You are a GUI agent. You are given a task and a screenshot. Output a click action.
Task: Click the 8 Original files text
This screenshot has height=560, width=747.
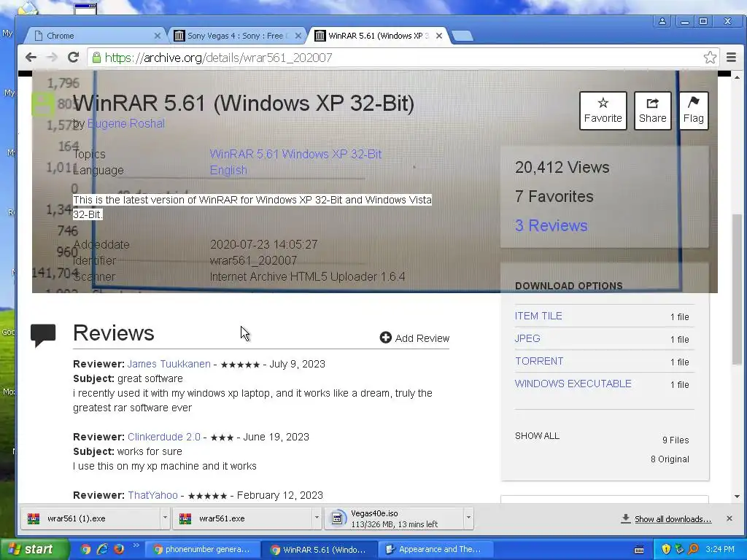pos(670,459)
